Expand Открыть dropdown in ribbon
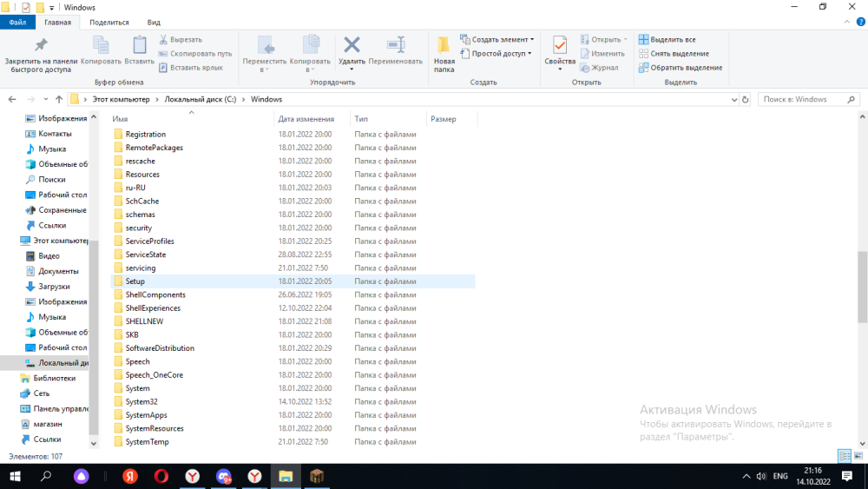The width and height of the screenshot is (868, 489). (x=603, y=40)
